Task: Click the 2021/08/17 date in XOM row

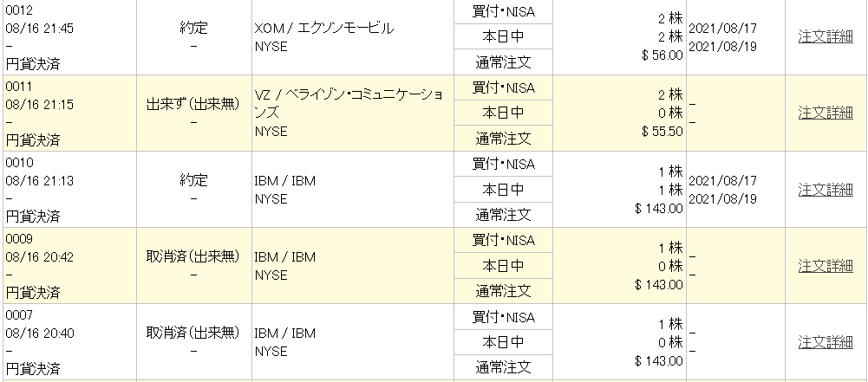Action: point(722,29)
